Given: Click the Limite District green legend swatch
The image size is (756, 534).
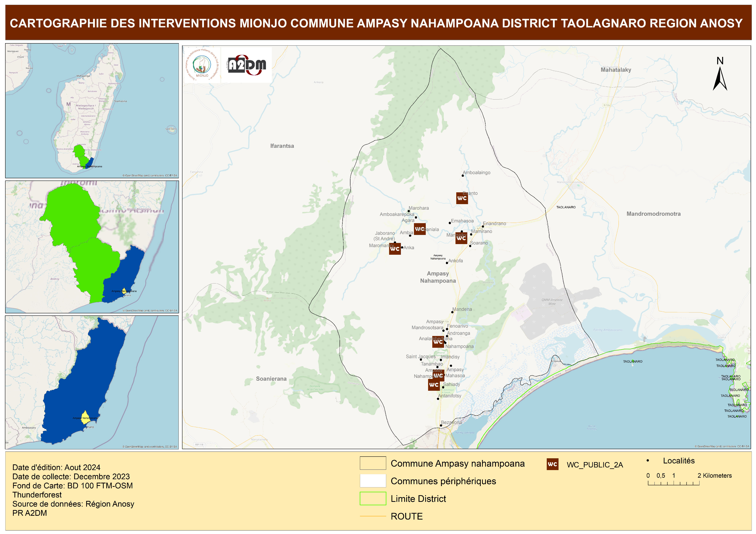Looking at the screenshot, I should 373,498.
